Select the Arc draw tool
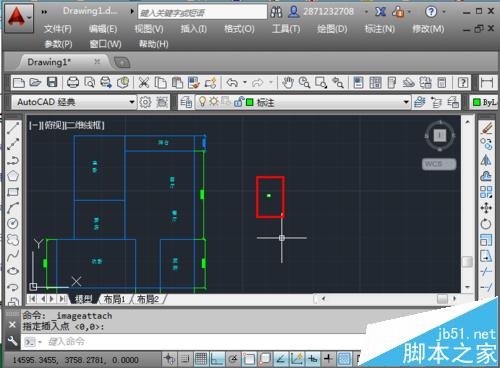500x368 pixels. click(x=13, y=207)
